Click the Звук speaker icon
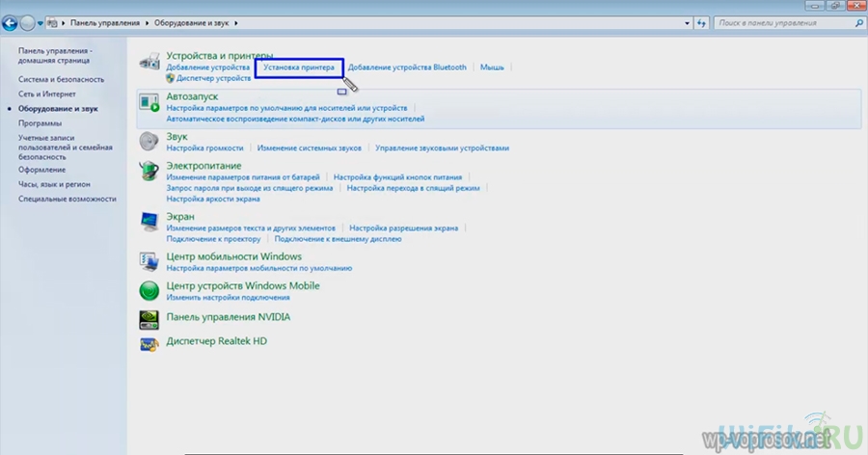The image size is (868, 455). coord(149,141)
